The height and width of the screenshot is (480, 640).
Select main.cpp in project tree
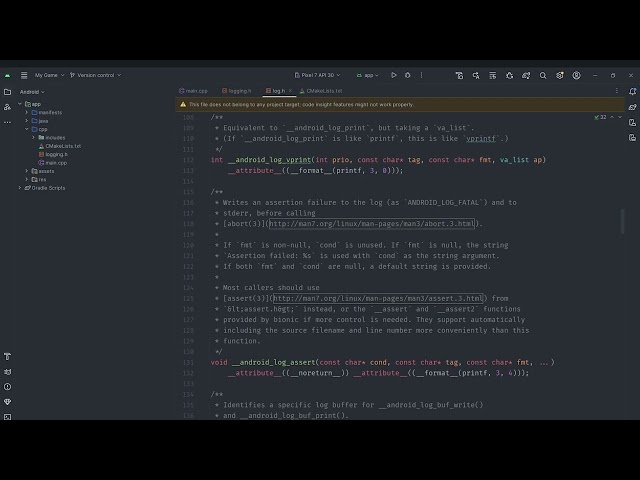[53, 162]
